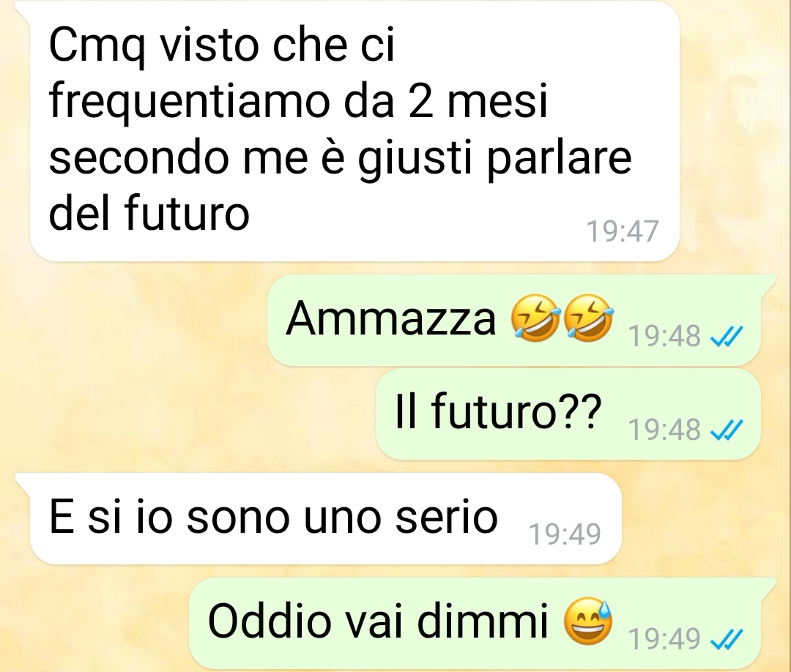Select the 'Il futuro??' message bubble

[x=568, y=414]
